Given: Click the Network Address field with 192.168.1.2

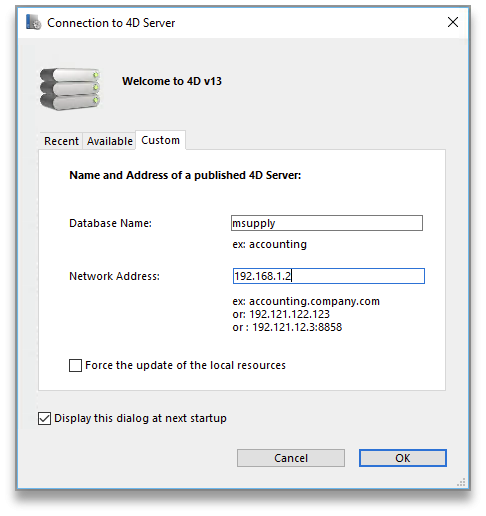Looking at the screenshot, I should [x=329, y=276].
